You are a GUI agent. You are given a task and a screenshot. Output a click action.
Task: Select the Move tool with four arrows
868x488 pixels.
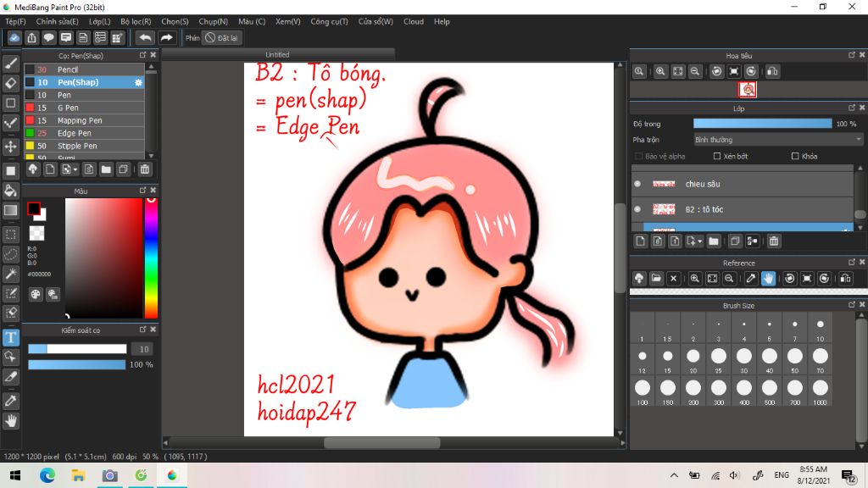pos(10,147)
